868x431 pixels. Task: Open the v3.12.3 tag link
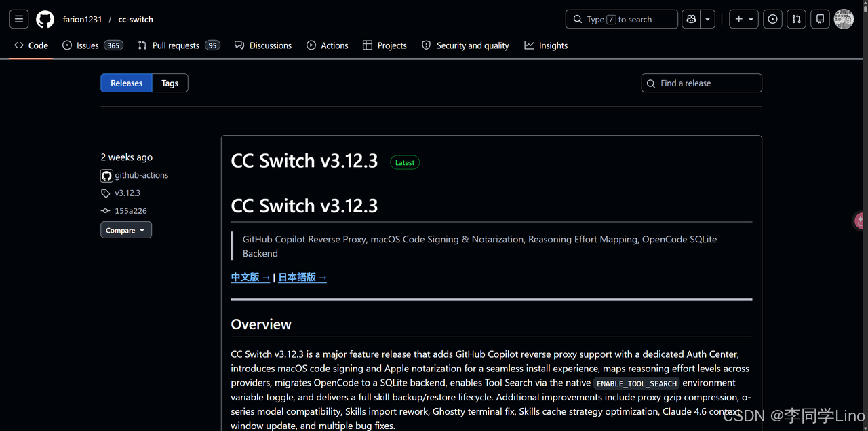pyautogui.click(x=127, y=193)
